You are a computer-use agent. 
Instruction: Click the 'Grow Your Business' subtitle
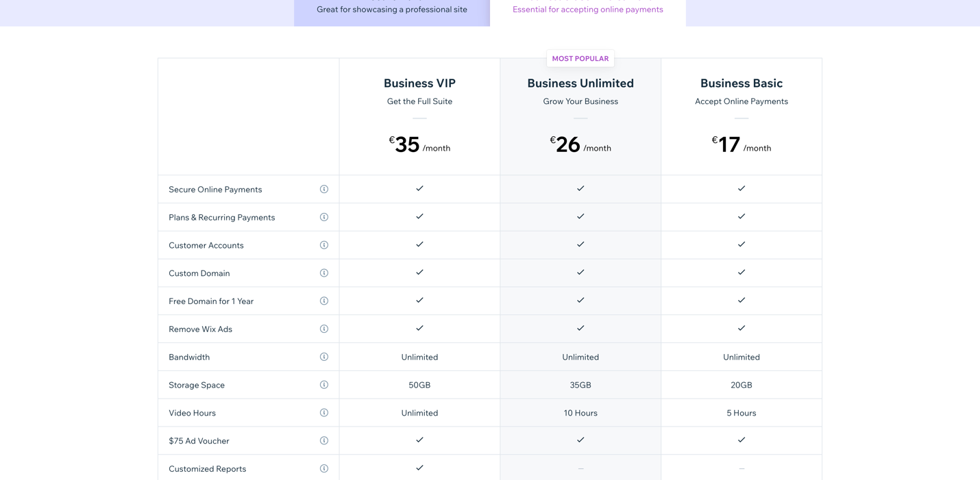[x=580, y=101]
